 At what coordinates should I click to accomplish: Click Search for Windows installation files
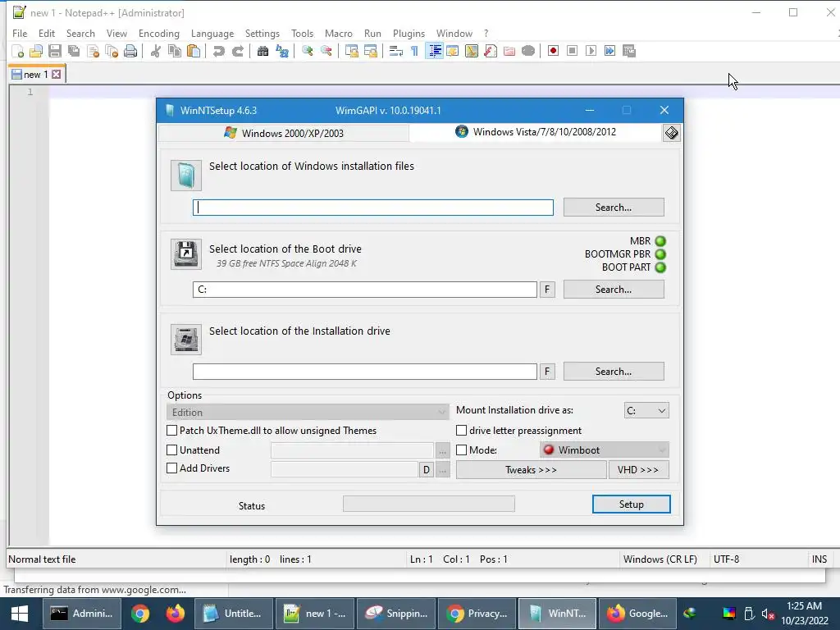coord(614,208)
